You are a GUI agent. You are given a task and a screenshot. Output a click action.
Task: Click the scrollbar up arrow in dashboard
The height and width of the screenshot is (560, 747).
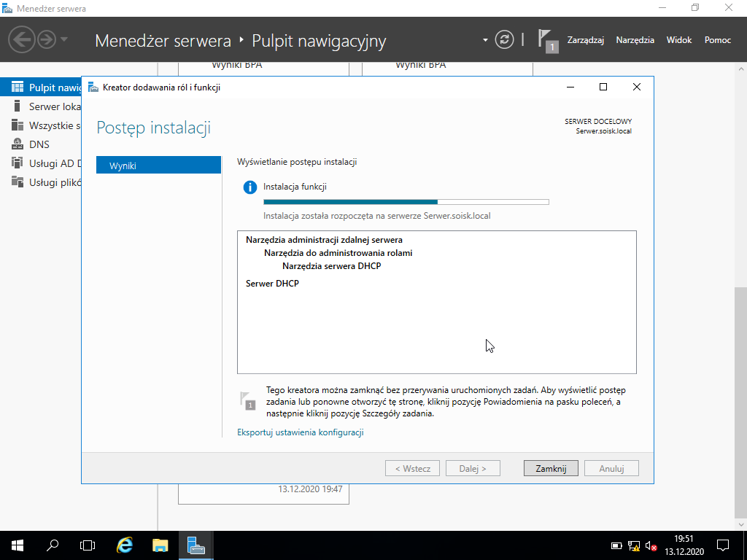tap(741, 69)
